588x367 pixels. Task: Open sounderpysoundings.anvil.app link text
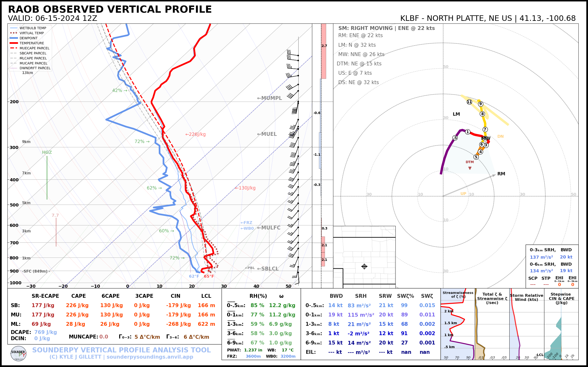tap(150, 357)
